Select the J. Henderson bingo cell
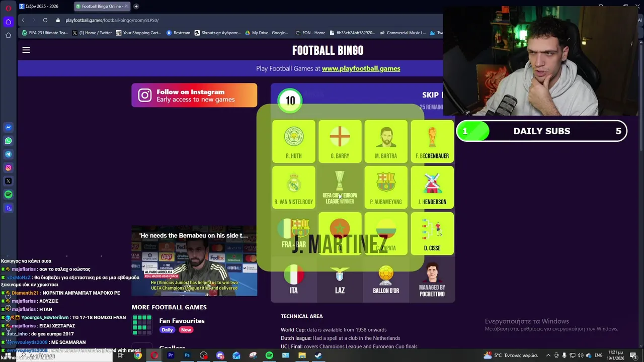The image size is (644, 362). [432, 188]
